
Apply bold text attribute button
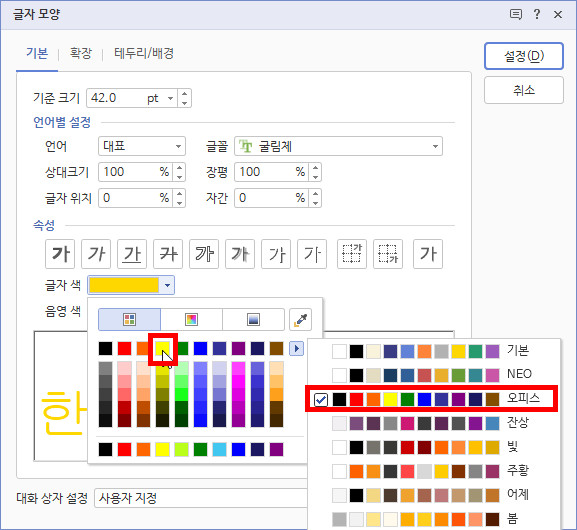pos(60,254)
